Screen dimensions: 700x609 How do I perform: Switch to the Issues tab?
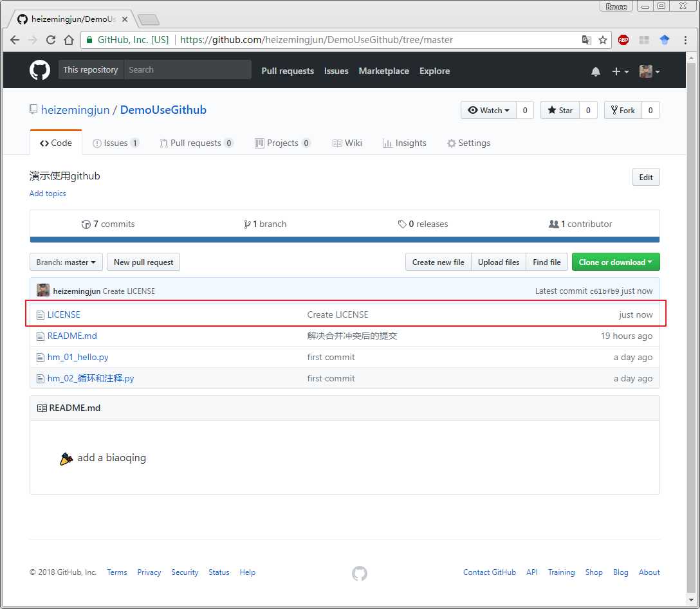click(116, 143)
